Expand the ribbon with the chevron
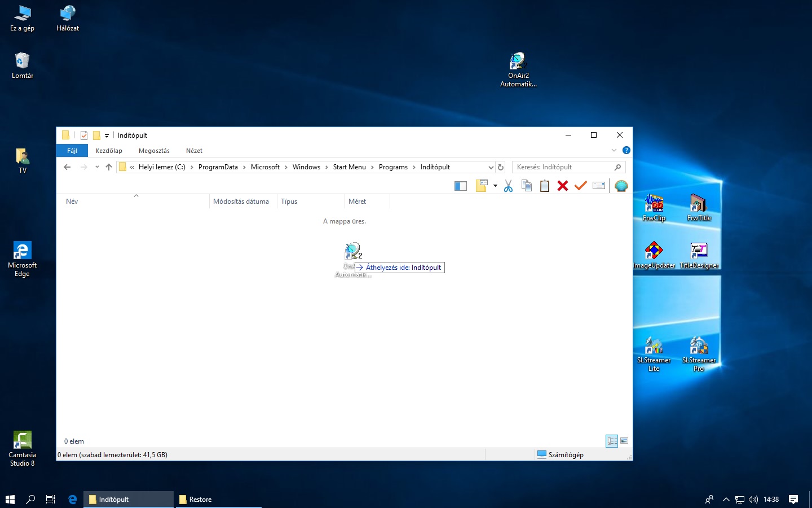The height and width of the screenshot is (508, 812). (614, 150)
